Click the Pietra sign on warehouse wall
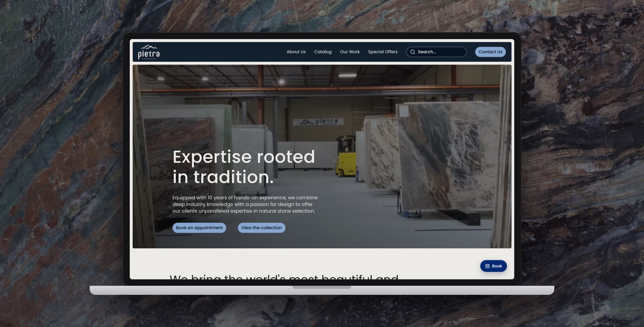Image resolution: width=644 pixels, height=327 pixels. click(x=318, y=122)
